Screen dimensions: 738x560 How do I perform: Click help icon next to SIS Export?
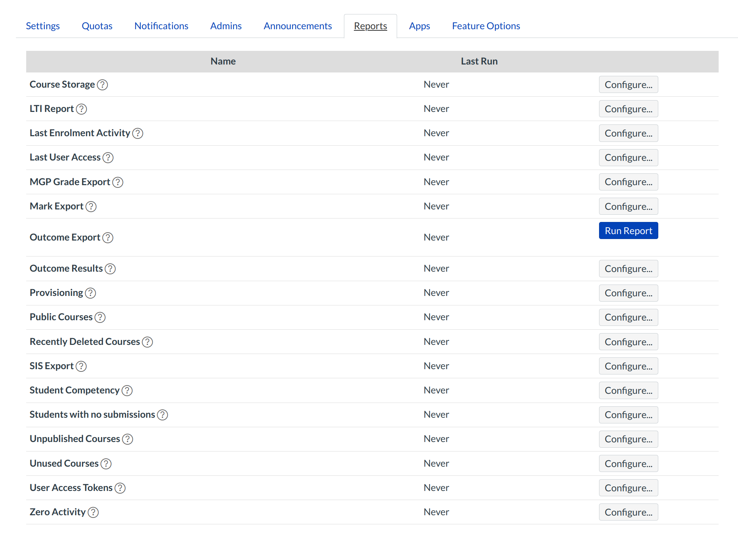coord(81,367)
